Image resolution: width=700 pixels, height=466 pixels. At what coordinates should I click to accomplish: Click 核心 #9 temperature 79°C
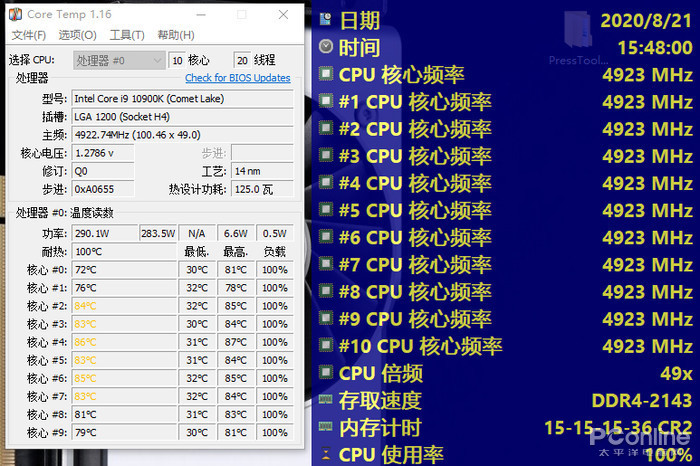pyautogui.click(x=124, y=433)
